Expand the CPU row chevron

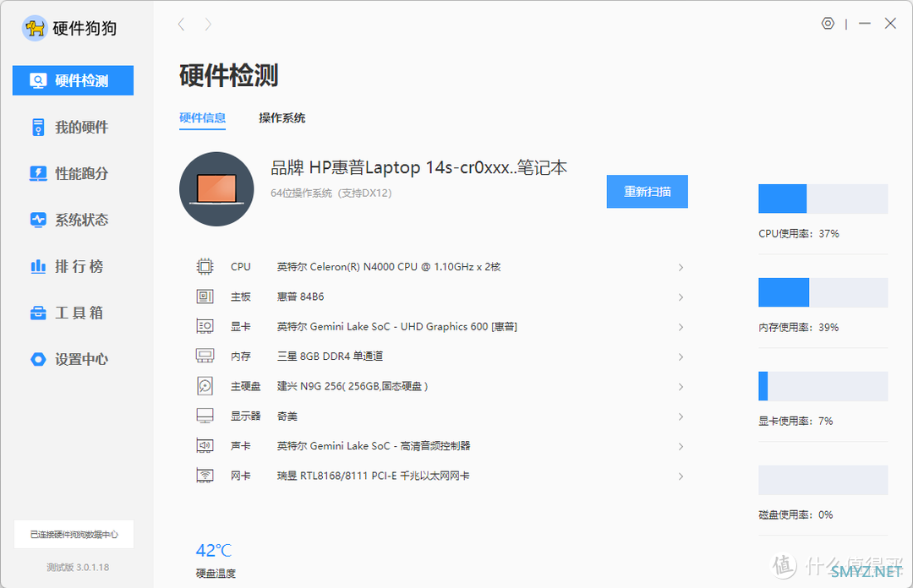tap(681, 267)
